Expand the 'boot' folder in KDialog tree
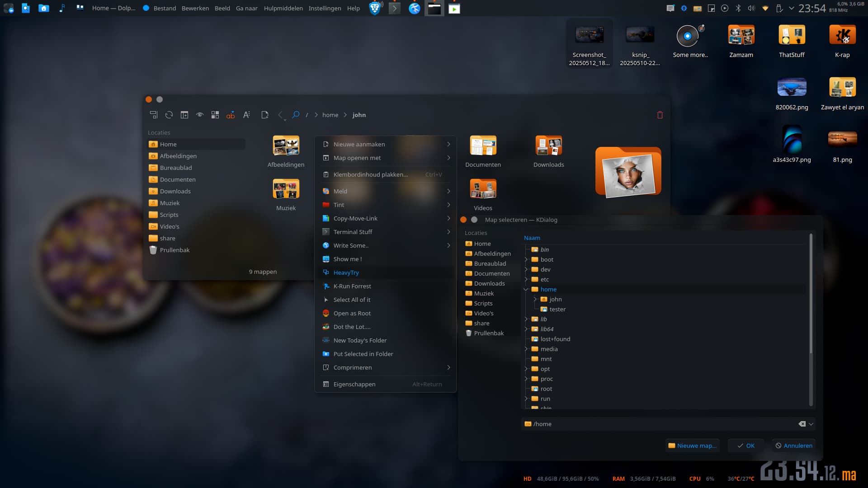This screenshot has height=488, width=868. pyautogui.click(x=526, y=259)
